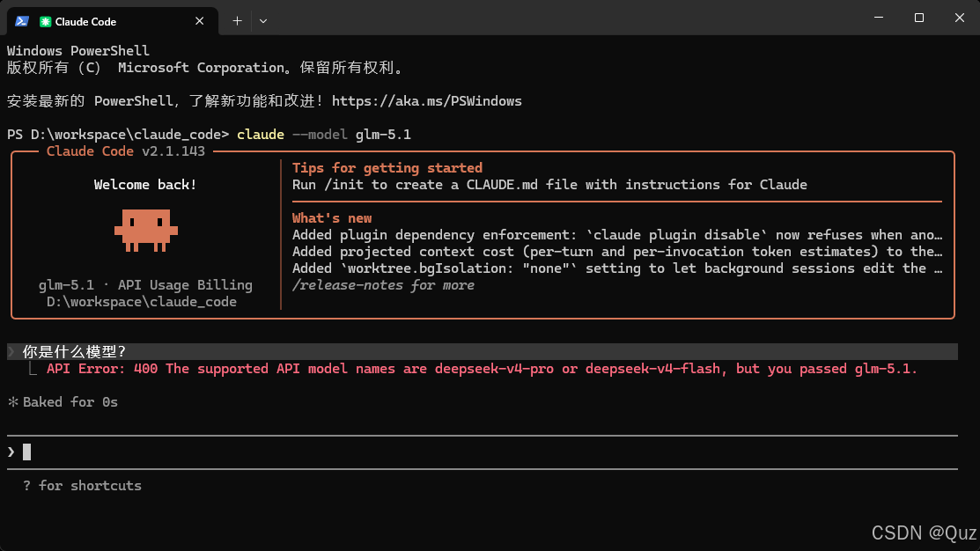Maximize the terminal window
The height and width of the screenshot is (551, 980).
[x=918, y=18]
